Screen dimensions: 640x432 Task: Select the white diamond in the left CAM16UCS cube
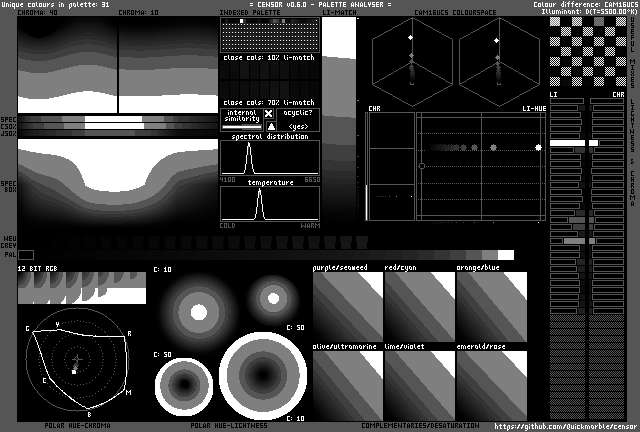pyautogui.click(x=410, y=38)
